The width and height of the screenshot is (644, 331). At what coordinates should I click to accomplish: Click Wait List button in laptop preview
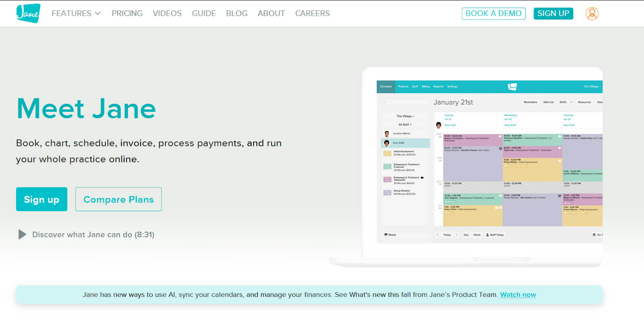[548, 102]
